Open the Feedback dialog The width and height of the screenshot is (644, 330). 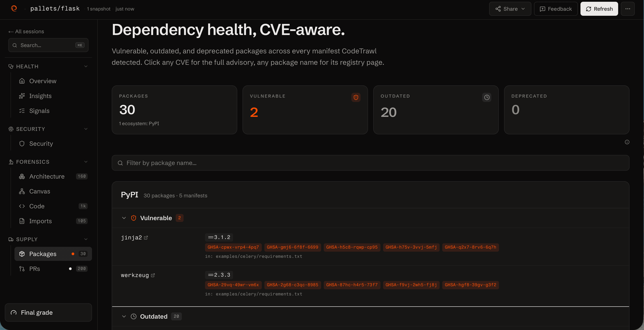556,9
